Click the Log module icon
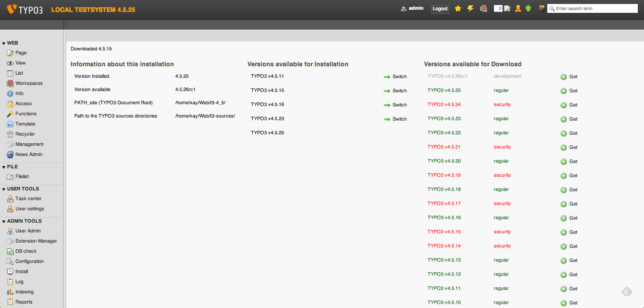Viewport: 644px width, 308px height. pyautogui.click(x=10, y=282)
